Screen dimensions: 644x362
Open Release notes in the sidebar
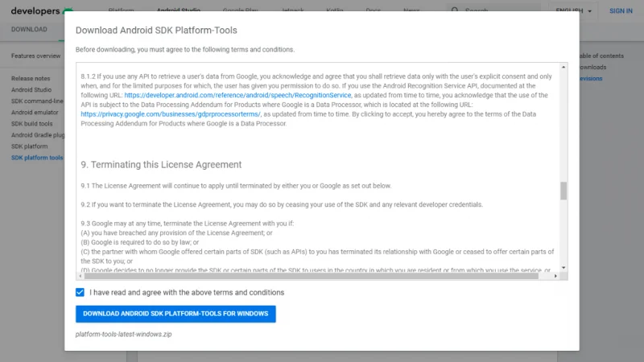pos(31,78)
